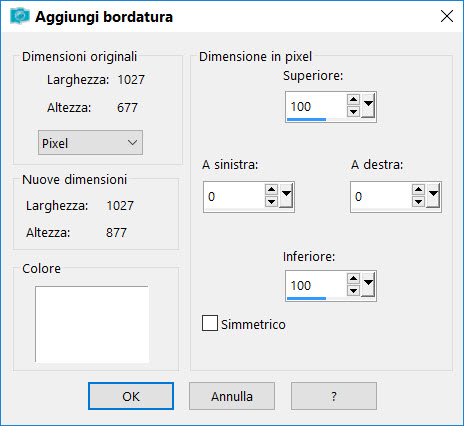Decrease the Inferiore value with down arrow
Image resolution: width=464 pixels, height=426 pixels.
click(353, 290)
